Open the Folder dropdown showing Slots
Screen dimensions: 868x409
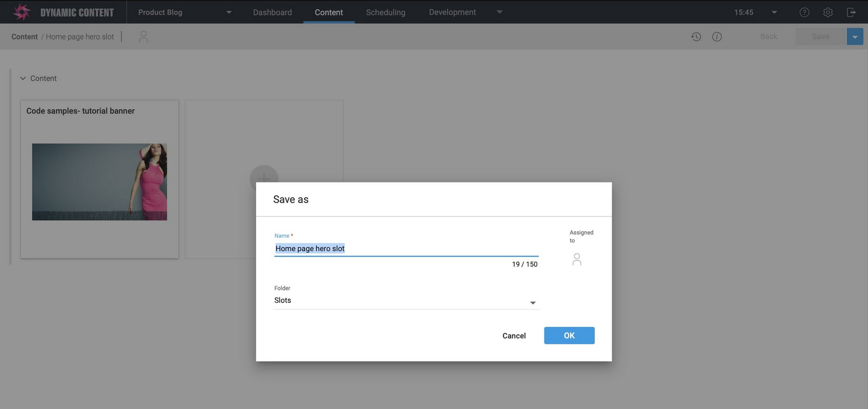coord(406,301)
